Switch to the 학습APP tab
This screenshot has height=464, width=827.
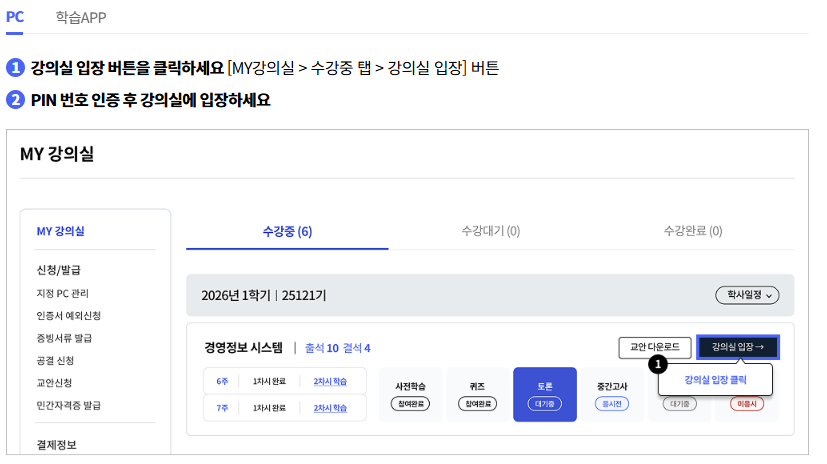81,17
